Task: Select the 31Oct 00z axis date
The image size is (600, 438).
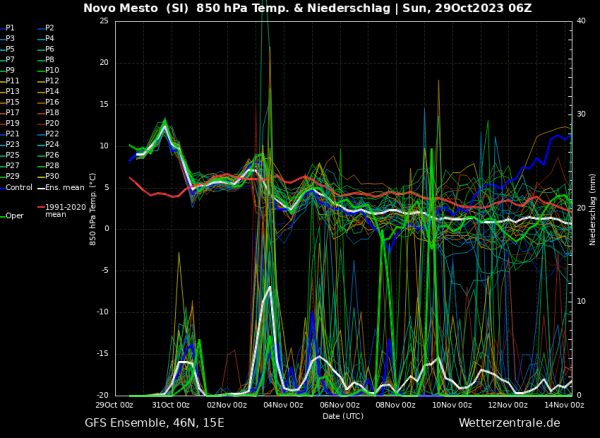Action: pos(171,405)
